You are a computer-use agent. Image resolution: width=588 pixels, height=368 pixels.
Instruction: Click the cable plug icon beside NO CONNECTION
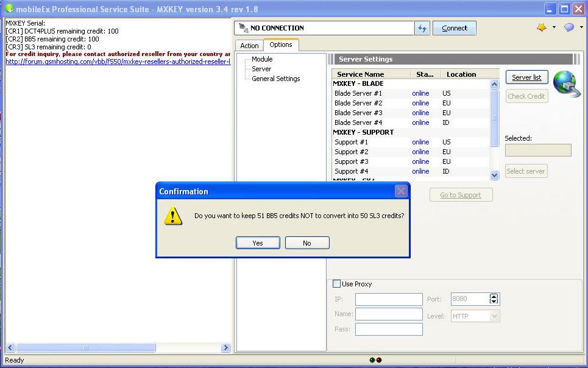point(243,28)
